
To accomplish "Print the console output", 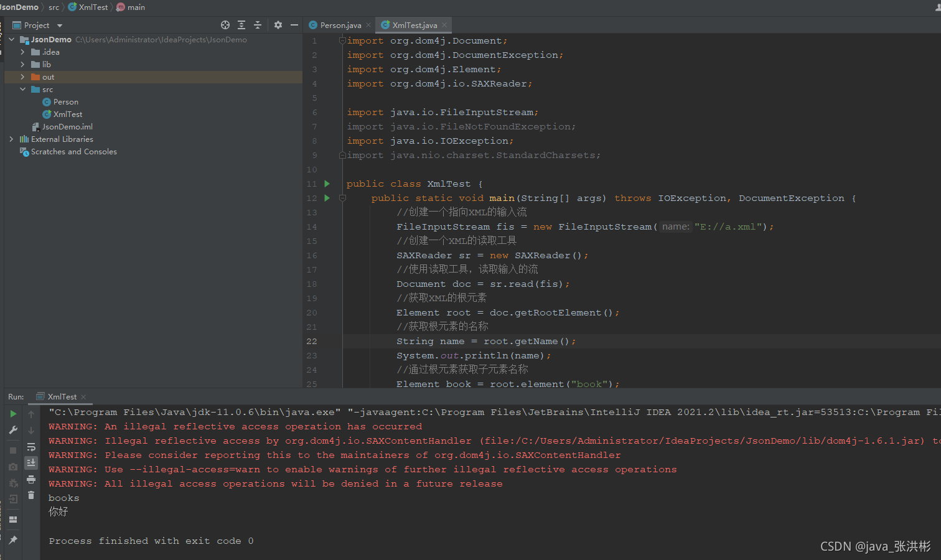I will pyautogui.click(x=31, y=479).
